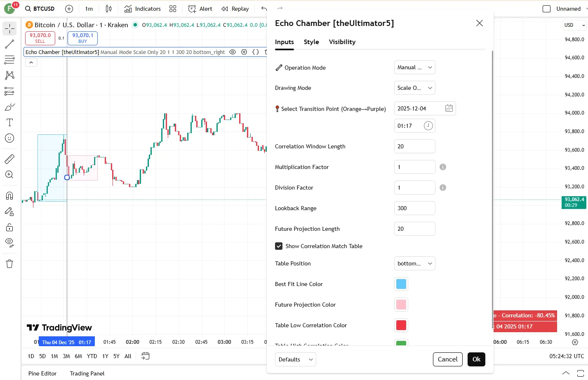This screenshot has height=380, width=588.
Task: Toggle the Unnamed layout checkbox
Action: tap(546, 9)
